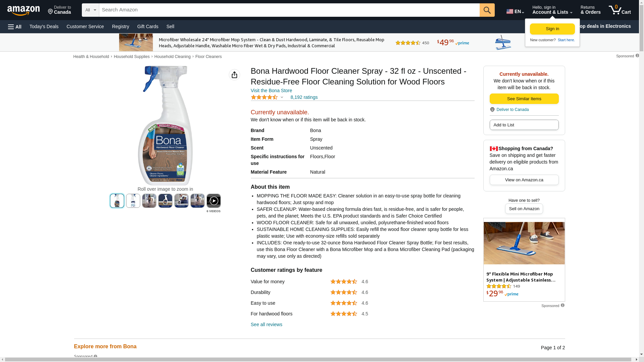Open the Floor Cleaners breadcrumb link
644x362 pixels.
click(208, 57)
